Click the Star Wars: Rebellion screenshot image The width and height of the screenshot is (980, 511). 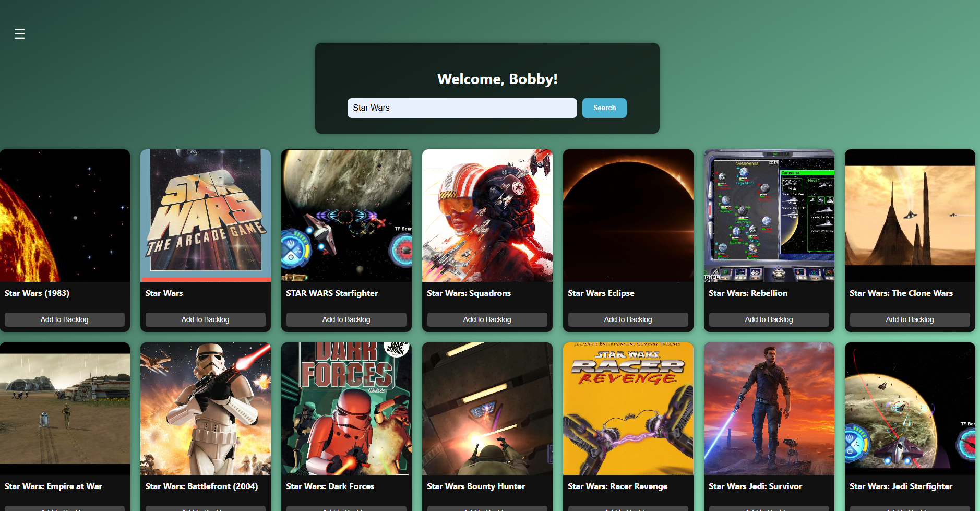pos(768,215)
